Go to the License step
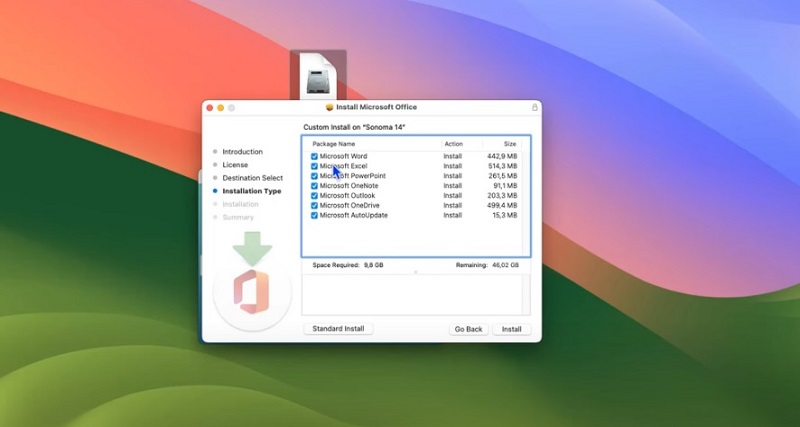The width and height of the screenshot is (800, 427). [x=235, y=165]
